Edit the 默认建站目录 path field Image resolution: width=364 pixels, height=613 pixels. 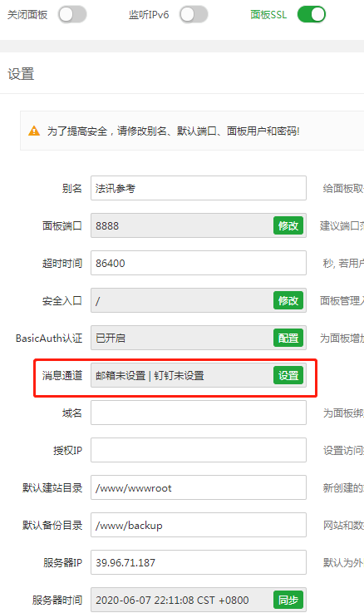(x=199, y=488)
